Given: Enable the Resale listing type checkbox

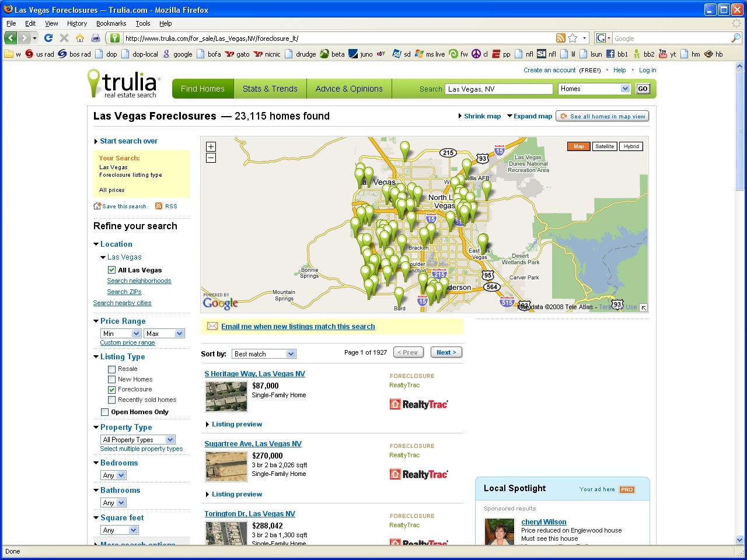Looking at the screenshot, I should tap(111, 369).
